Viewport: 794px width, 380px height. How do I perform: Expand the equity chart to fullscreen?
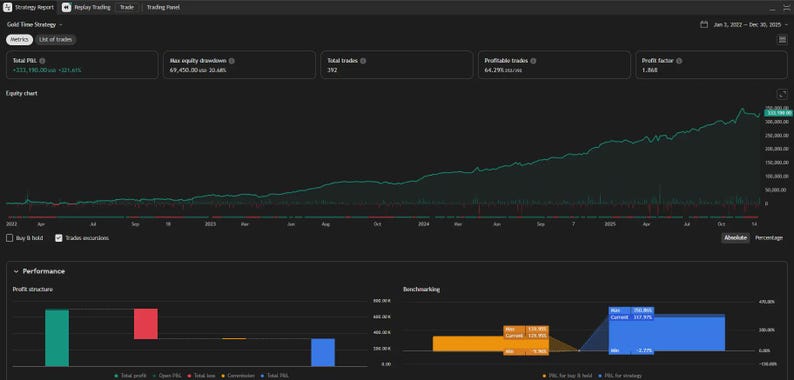[782, 94]
